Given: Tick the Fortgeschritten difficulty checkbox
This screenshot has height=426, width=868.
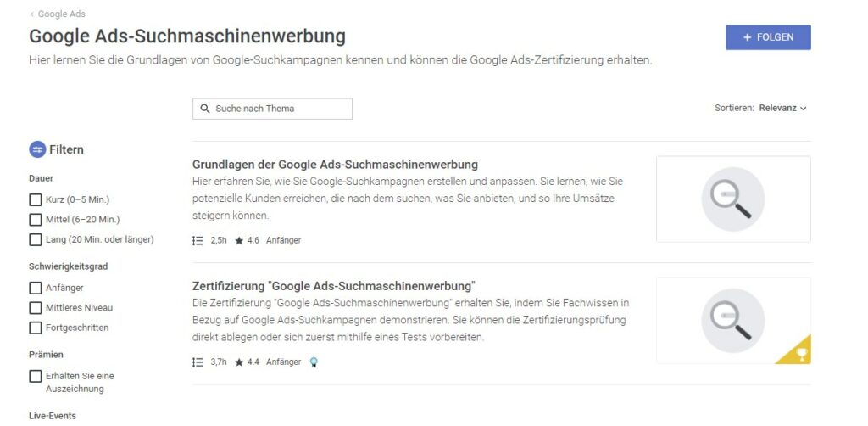Looking at the screenshot, I should pos(36,328).
